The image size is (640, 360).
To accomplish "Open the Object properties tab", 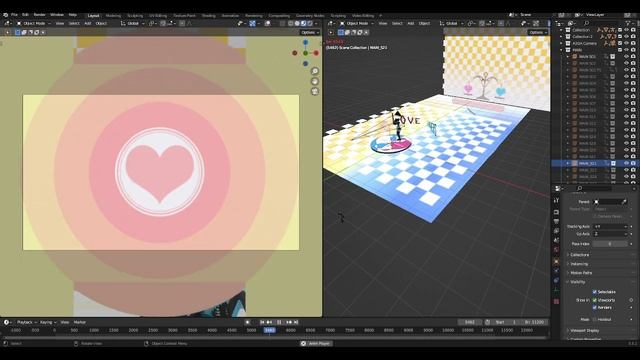I will [556, 261].
